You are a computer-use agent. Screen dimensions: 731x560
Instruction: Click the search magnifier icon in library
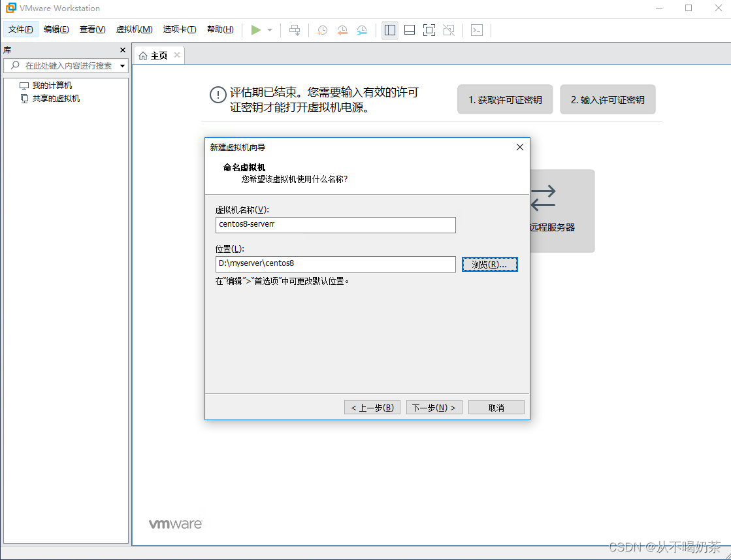16,65
